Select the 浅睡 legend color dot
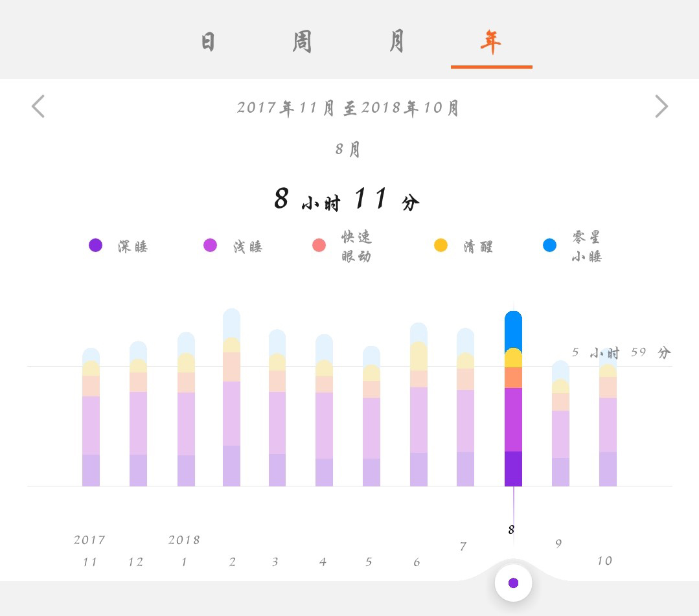This screenshot has width=699, height=616. (210, 245)
